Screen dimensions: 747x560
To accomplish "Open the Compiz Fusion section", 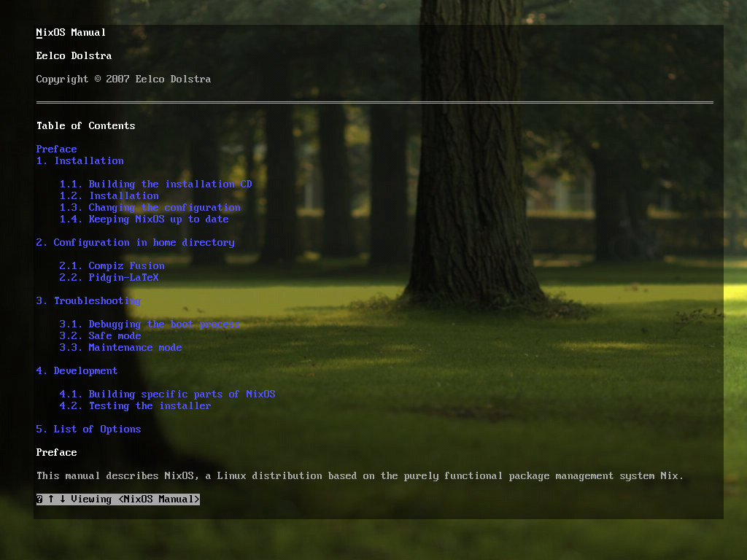I will tap(112, 265).
